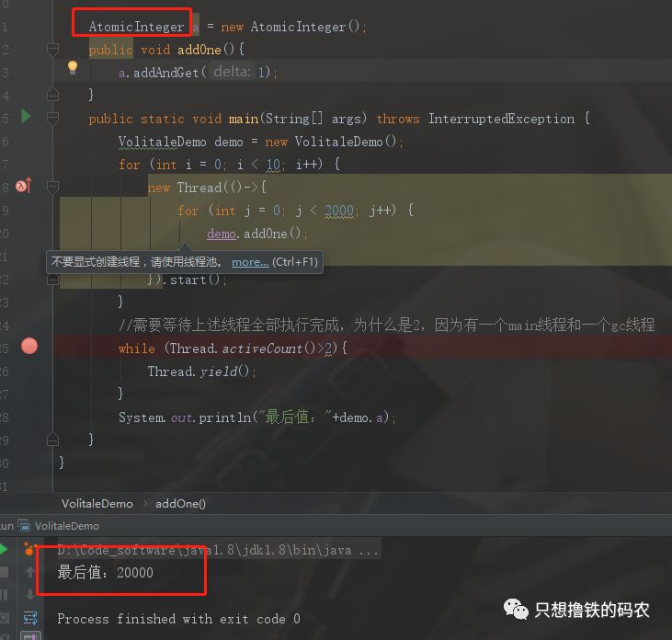
Task: Collapse fold end marker at main's closing brace
Action: (52, 440)
